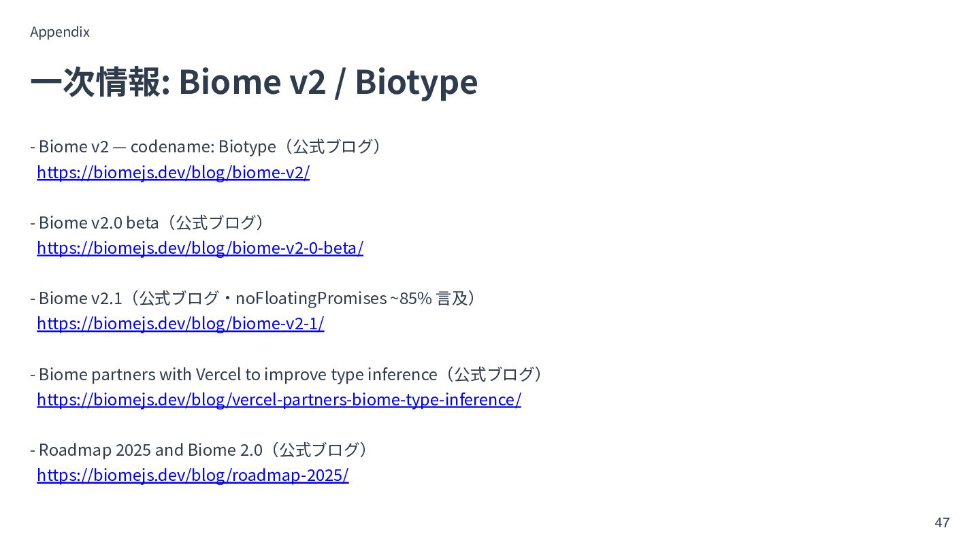Viewport: 980px width, 551px height.
Task: Open the biome-v2-1 blog link
Action: point(180,323)
